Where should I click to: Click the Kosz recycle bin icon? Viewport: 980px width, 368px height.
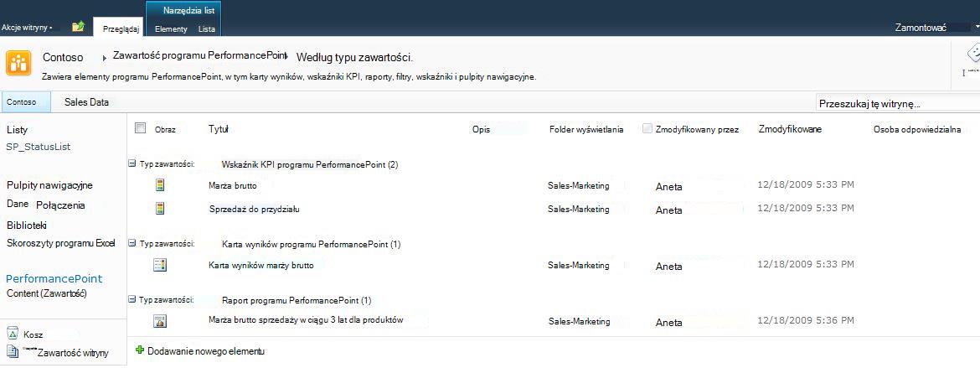click(x=13, y=334)
